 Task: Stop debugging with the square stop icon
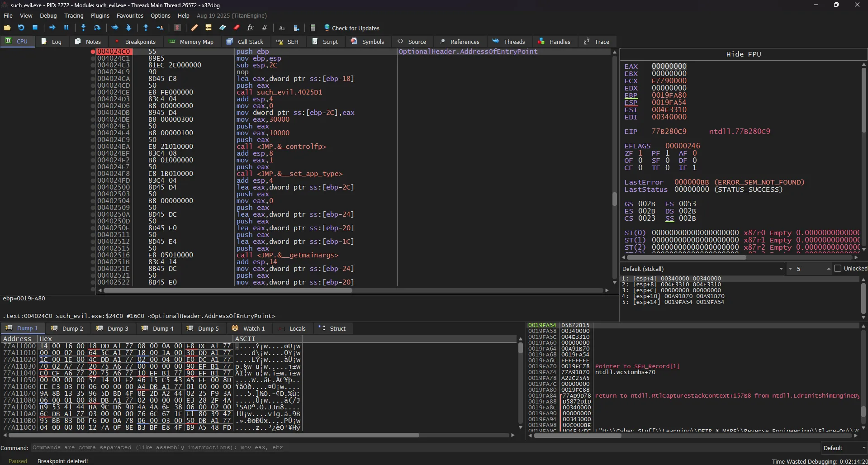35,28
